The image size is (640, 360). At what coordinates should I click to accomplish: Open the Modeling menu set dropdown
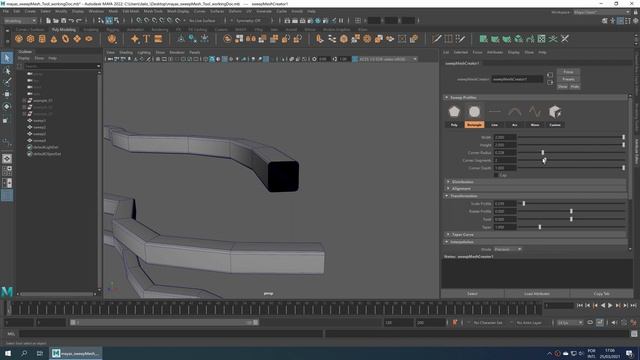pyautogui.click(x=20, y=20)
